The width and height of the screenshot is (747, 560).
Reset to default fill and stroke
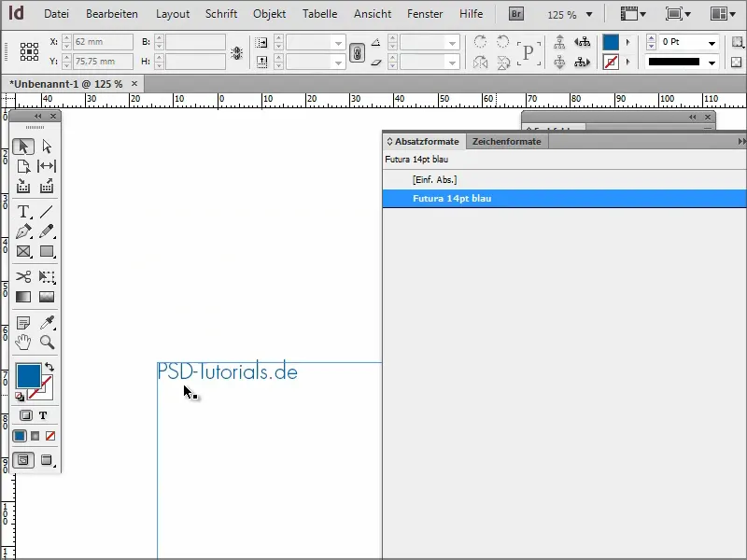click(20, 396)
